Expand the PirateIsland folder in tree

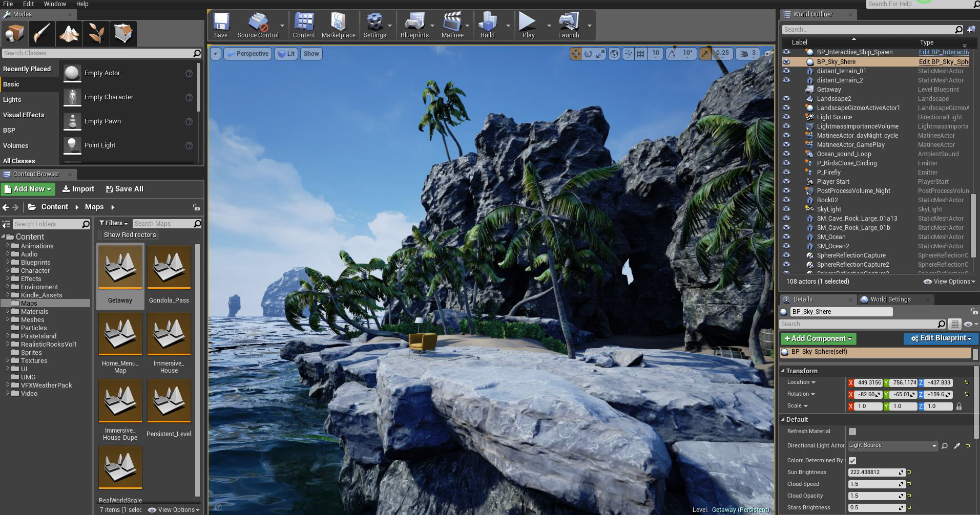click(x=8, y=336)
